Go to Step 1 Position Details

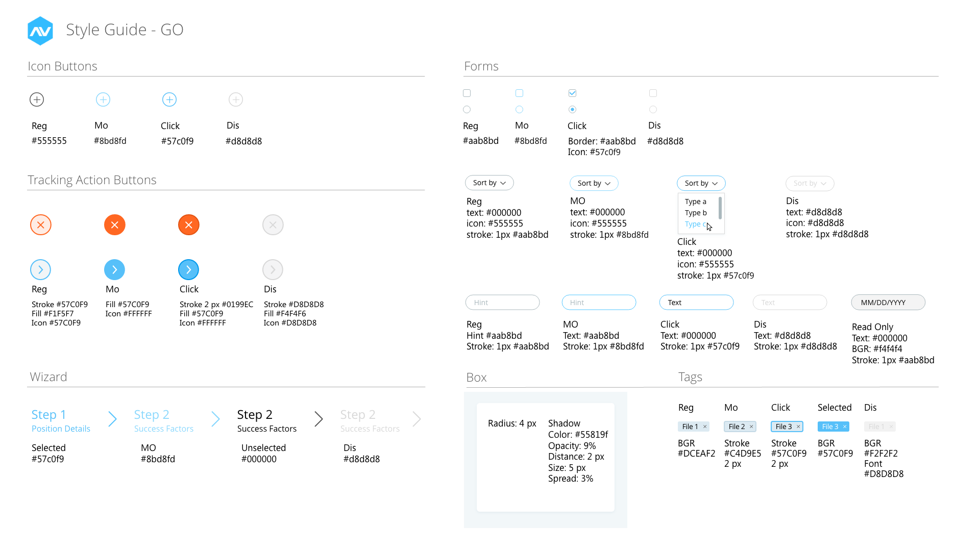pyautogui.click(x=61, y=421)
